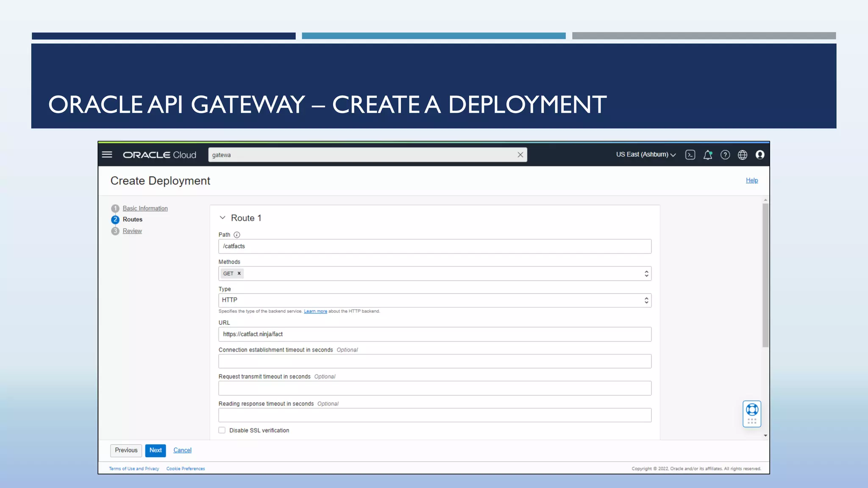Click Reading response timeout field
The image size is (868, 488).
[435, 415]
